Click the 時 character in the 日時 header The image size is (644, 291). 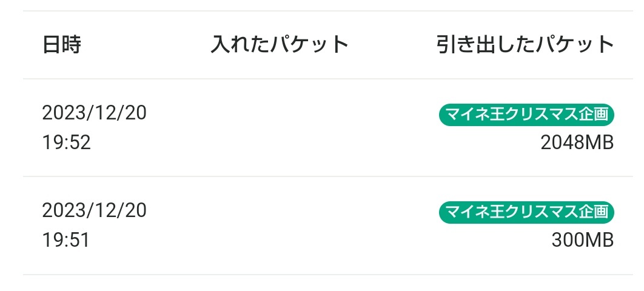coord(72,44)
